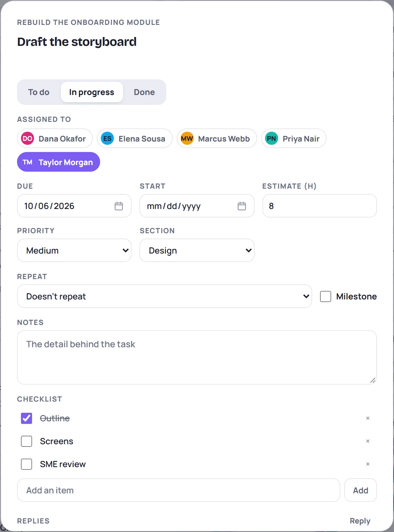The height and width of the screenshot is (532, 394).
Task: Click the MW avatar for Marcus Webb
Action: [187, 139]
